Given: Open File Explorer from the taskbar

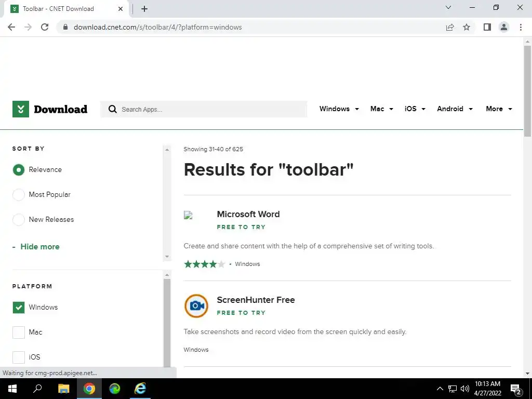Looking at the screenshot, I should [x=64, y=389].
